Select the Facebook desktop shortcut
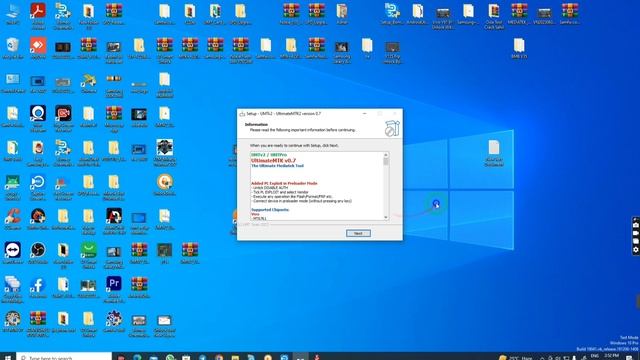This screenshot has width=640, height=360. point(38,287)
